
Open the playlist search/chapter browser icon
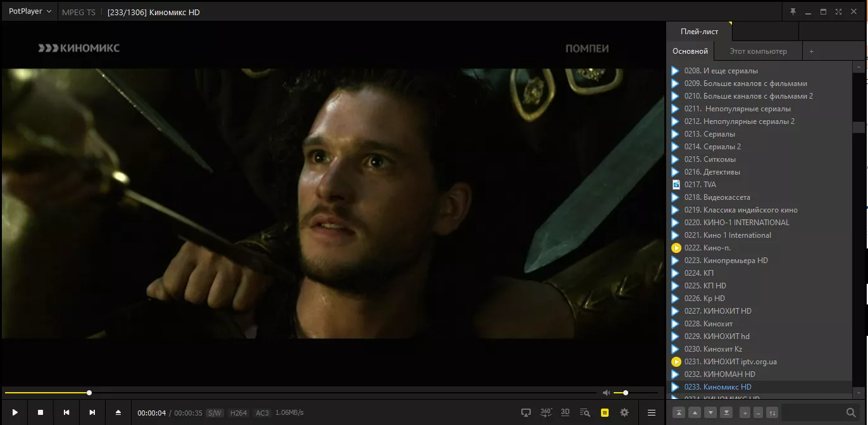[x=585, y=412]
